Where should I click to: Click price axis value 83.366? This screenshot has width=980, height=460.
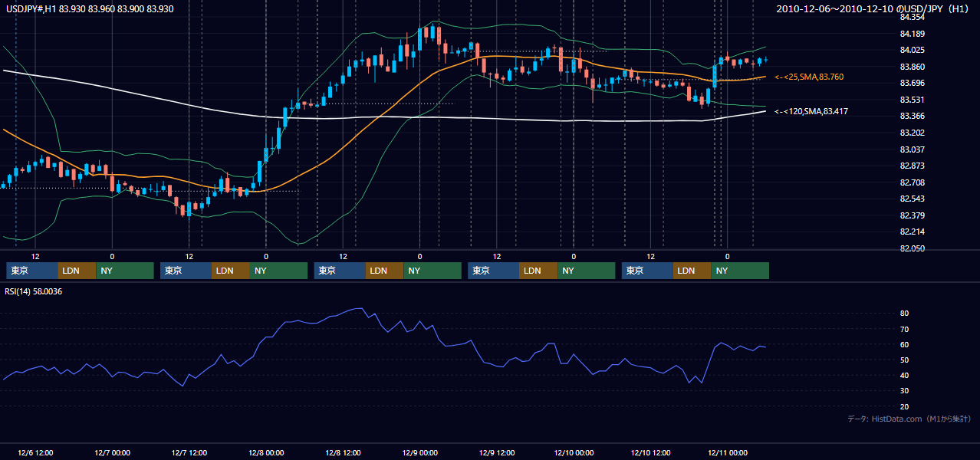[x=912, y=116]
